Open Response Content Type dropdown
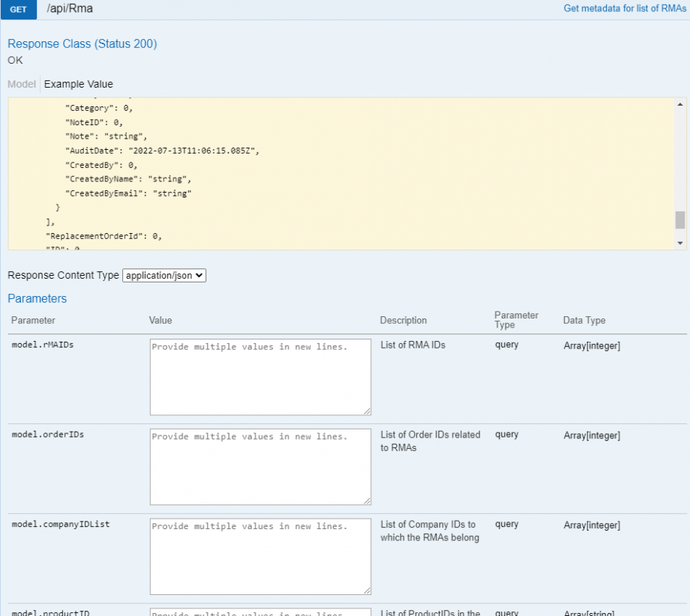 [x=164, y=275]
